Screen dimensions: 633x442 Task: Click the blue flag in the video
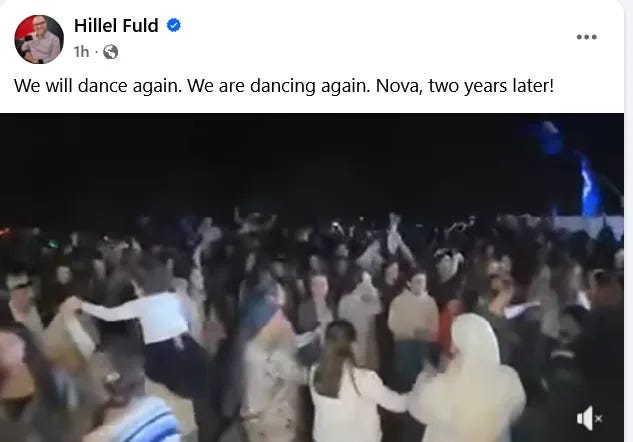pyautogui.click(x=589, y=187)
